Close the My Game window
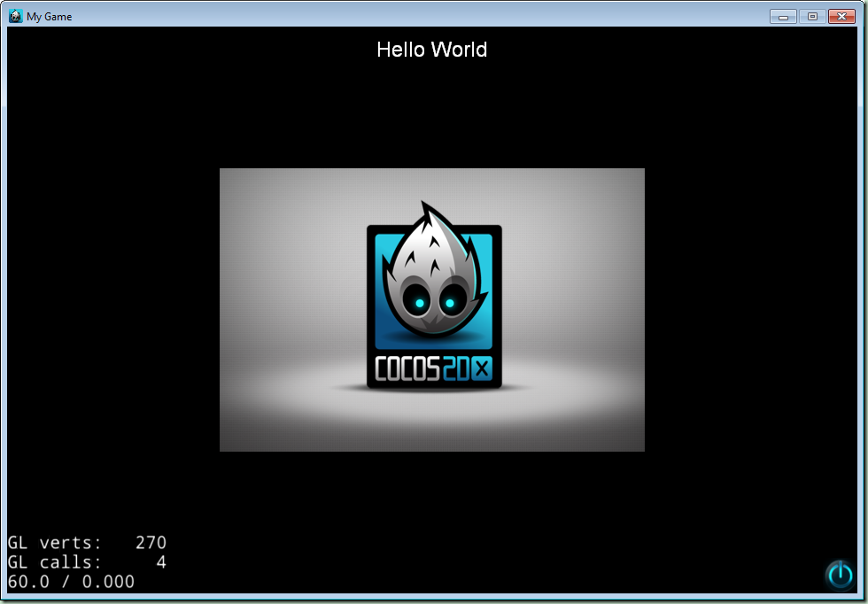 pos(841,17)
